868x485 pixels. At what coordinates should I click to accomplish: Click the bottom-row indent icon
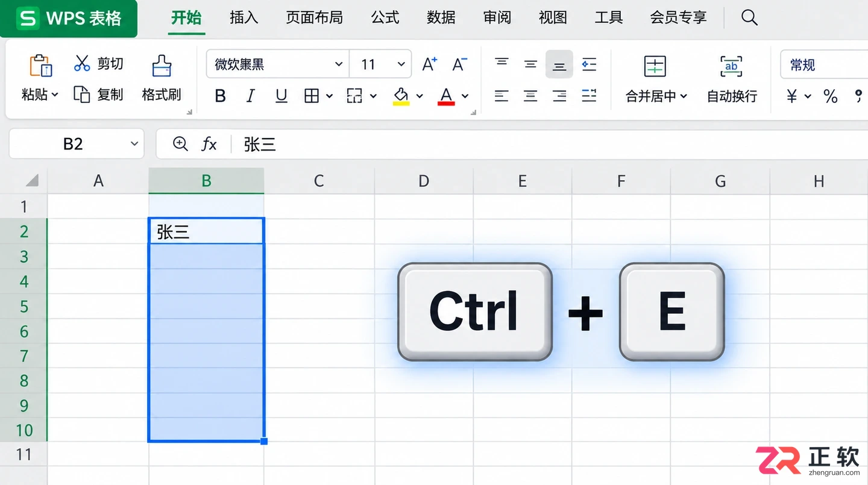(x=589, y=96)
